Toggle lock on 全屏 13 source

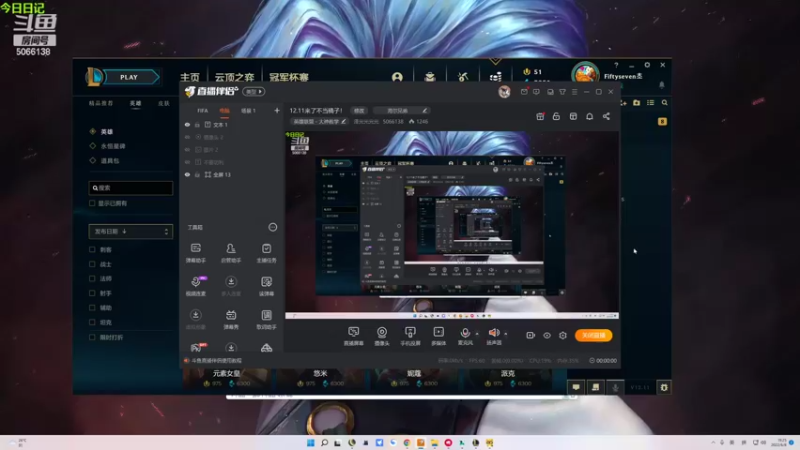click(197, 174)
